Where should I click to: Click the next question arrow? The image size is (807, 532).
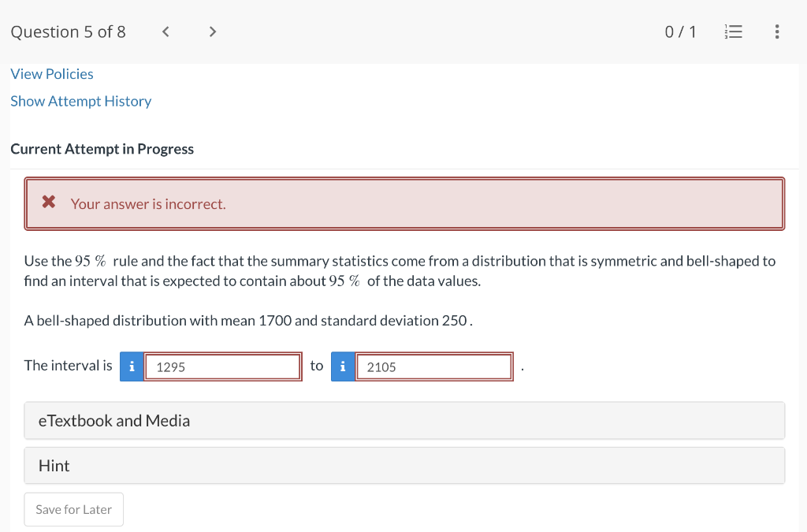pyautogui.click(x=211, y=32)
